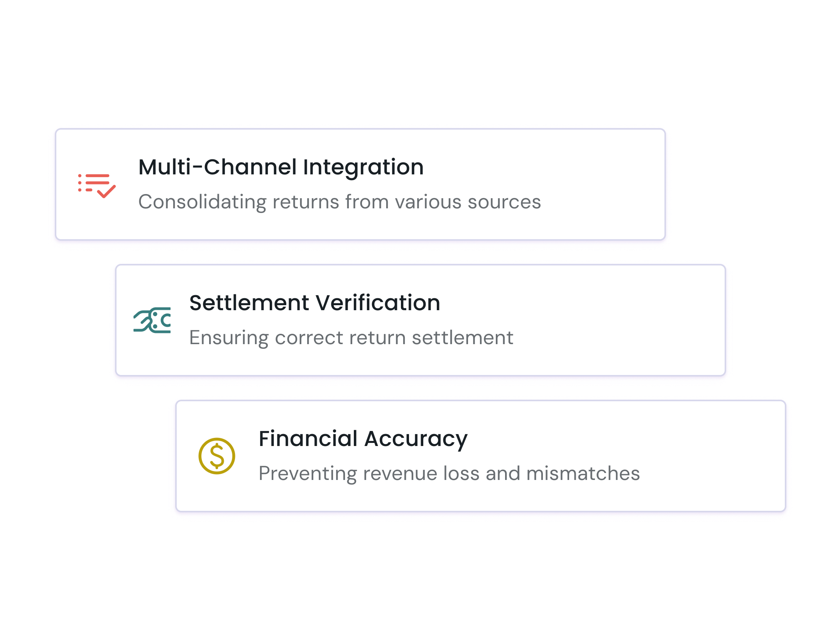Click the word 'Financial' in bottom card title
Viewport: 840px width, 642px height.
[308, 439]
